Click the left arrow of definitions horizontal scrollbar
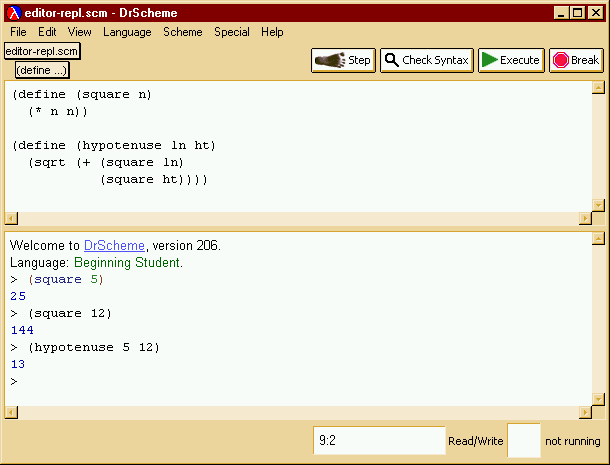Screen dimensions: 610x465 pos(11,218)
